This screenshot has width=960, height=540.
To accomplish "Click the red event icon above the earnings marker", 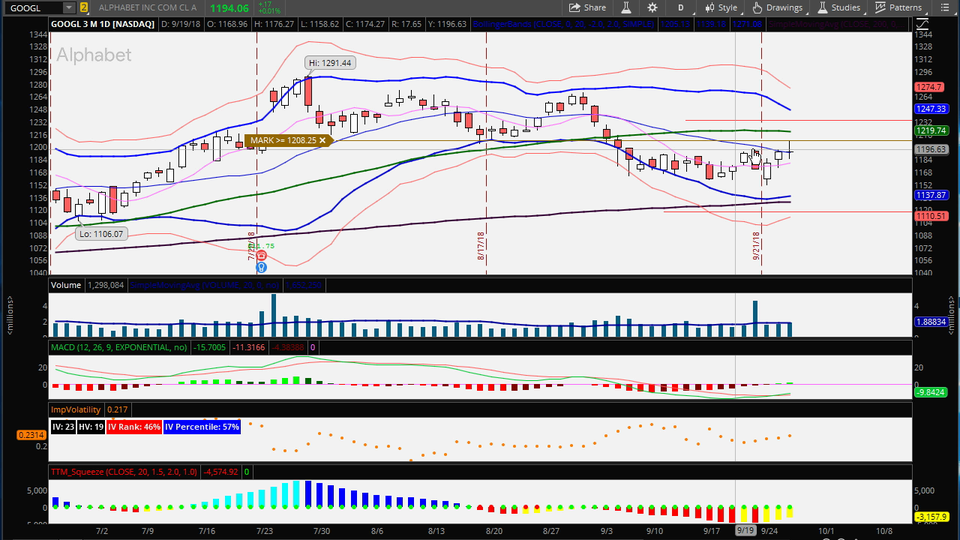I will [x=261, y=256].
